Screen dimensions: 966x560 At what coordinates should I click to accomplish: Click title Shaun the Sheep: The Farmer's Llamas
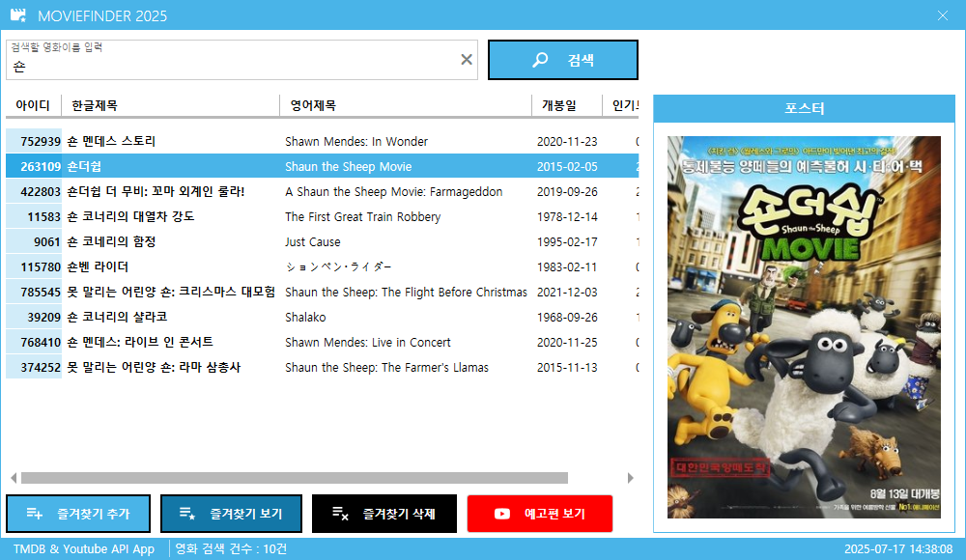(x=386, y=368)
